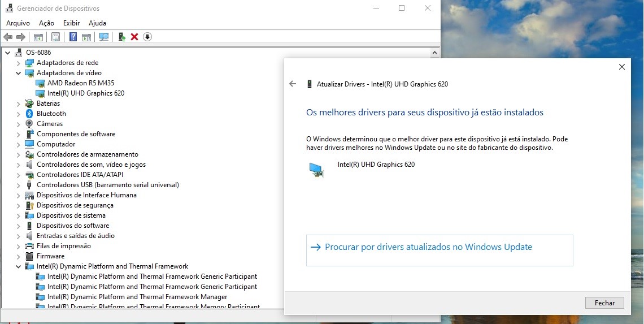Click the black down-arrow toolbar icon
This screenshot has width=644, height=324.
click(x=147, y=37)
